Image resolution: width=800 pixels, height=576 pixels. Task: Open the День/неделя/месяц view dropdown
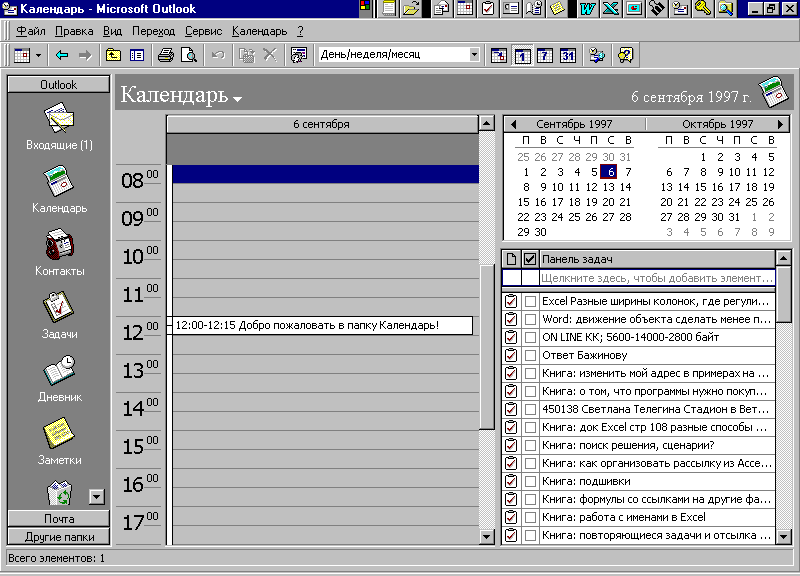[474, 55]
